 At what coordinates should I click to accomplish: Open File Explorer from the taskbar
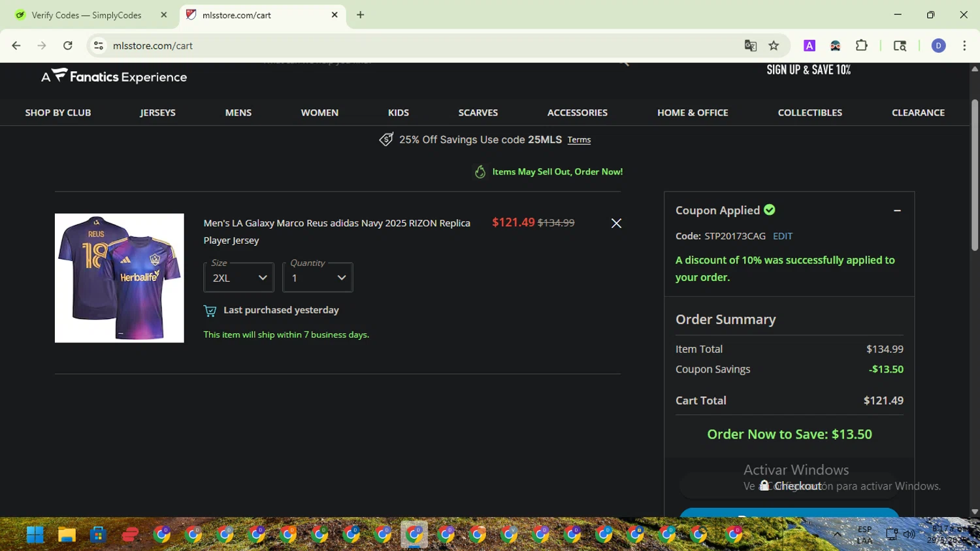67,535
